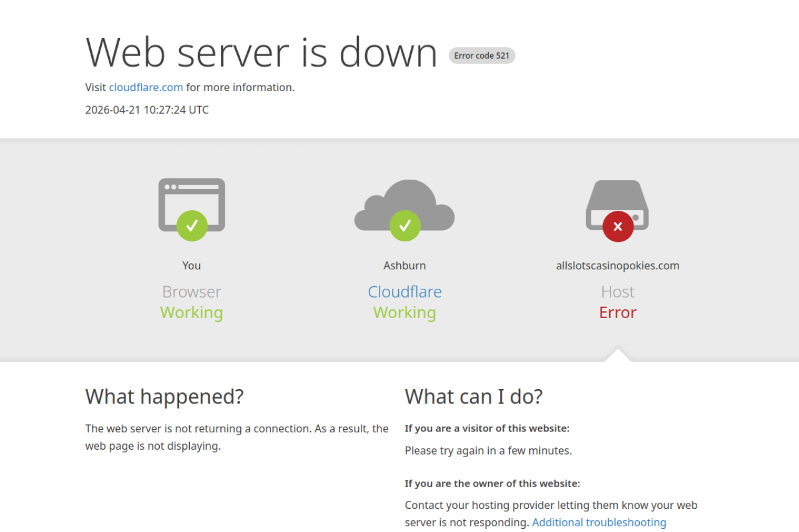Click the Working status under Cloudflare
Image resolution: width=799 pixels, height=532 pixels.
tap(404, 312)
